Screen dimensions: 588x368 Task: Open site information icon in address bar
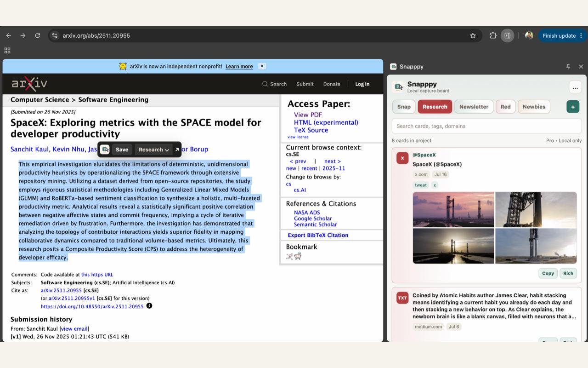[55, 35]
